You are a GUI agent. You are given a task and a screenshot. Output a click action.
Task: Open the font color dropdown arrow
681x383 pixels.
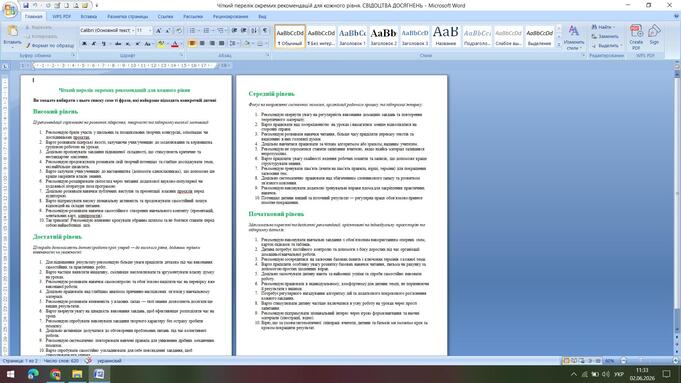click(181, 43)
